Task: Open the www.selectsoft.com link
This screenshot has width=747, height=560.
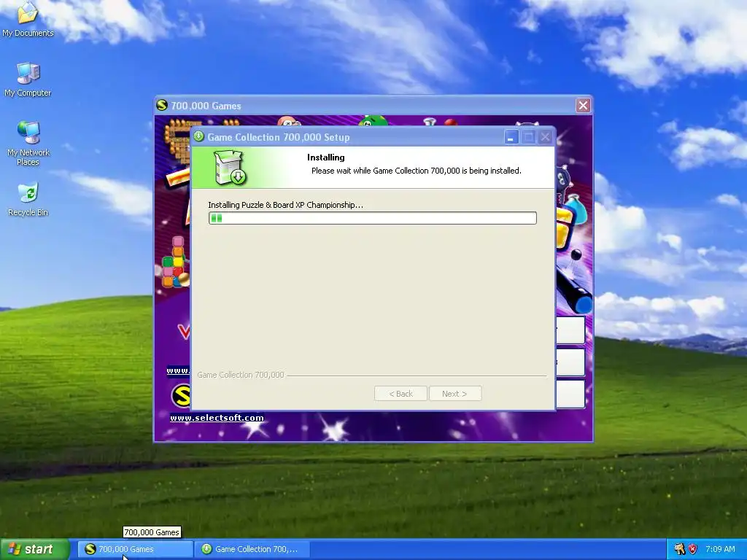Action: pos(217,418)
